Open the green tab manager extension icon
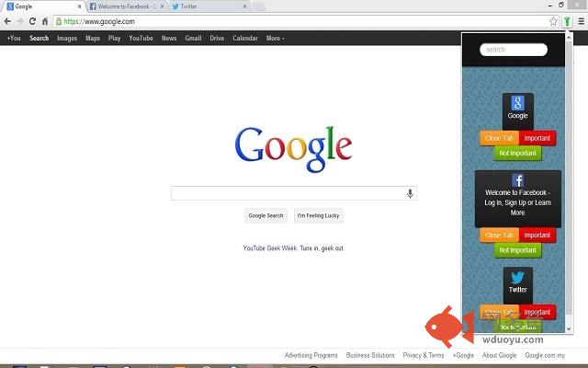 pos(568,21)
